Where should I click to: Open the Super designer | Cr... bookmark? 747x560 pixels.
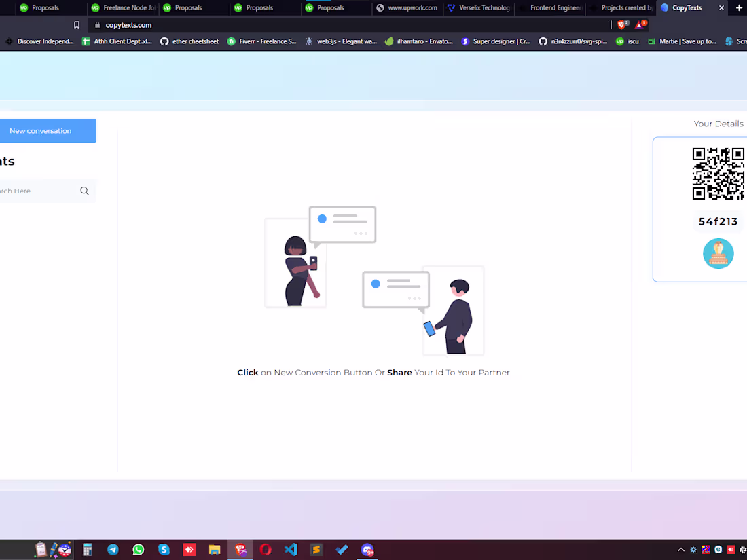point(496,41)
